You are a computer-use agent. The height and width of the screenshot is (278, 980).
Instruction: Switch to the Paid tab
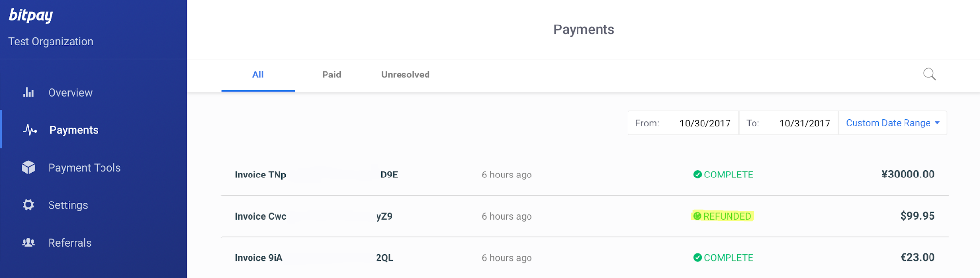click(331, 75)
